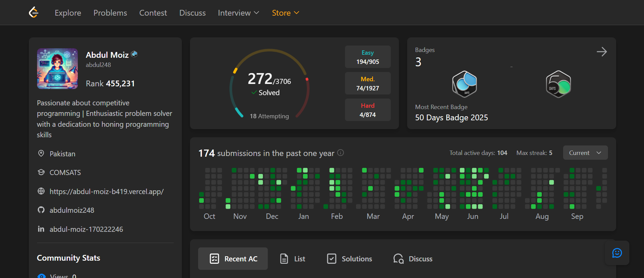Go to the Problems page
This screenshot has width=644, height=278.
point(110,13)
